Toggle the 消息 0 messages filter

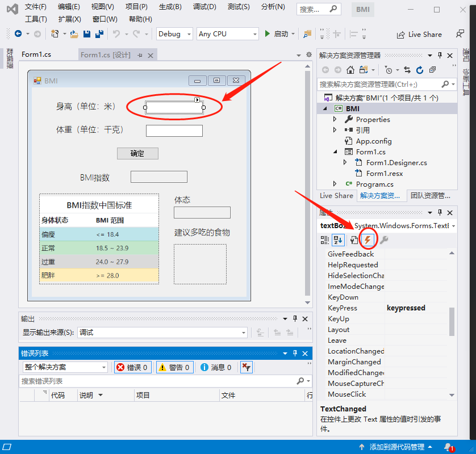(216, 367)
